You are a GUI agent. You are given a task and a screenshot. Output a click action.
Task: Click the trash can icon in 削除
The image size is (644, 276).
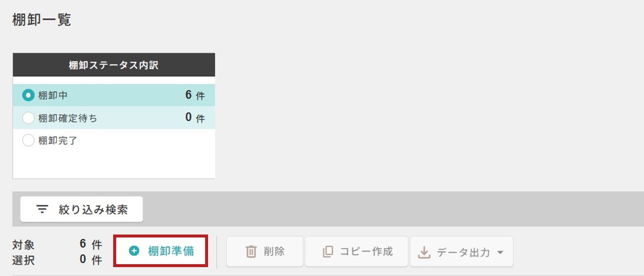251,252
